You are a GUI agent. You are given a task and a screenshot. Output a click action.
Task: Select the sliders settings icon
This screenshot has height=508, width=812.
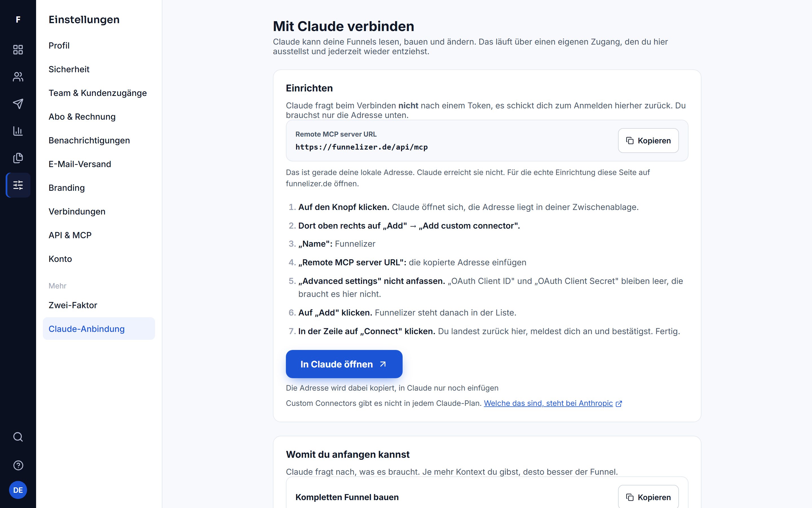pos(18,185)
